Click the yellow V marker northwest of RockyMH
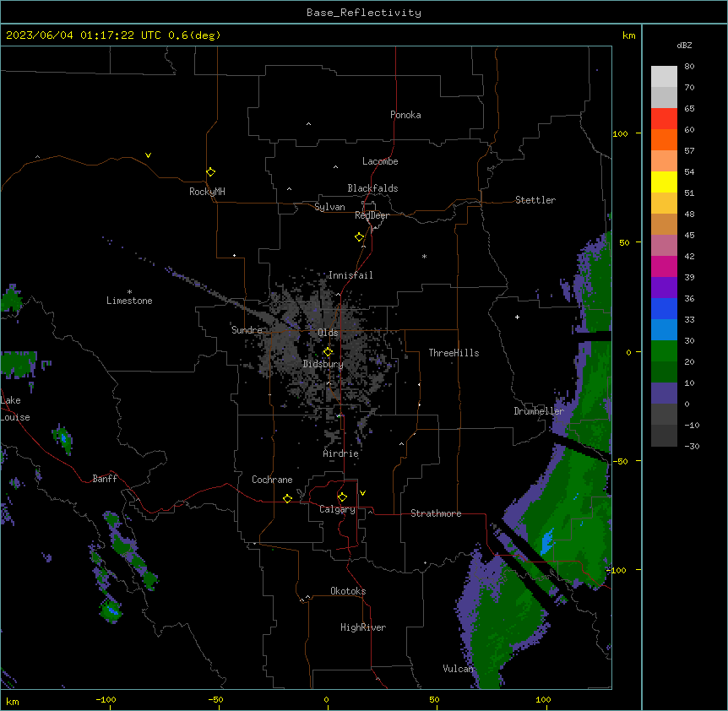 148,155
